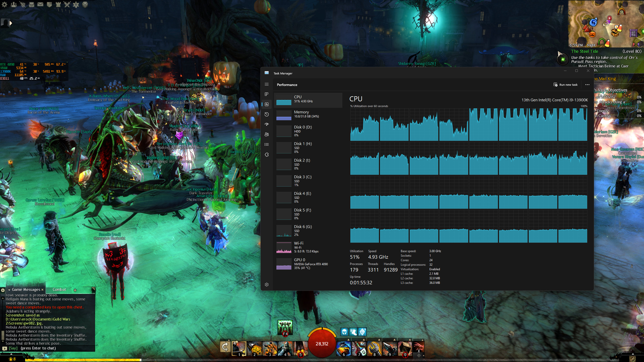Click The Steel Tide event title
The width and height of the screenshot is (644, 362).
tap(584, 51)
